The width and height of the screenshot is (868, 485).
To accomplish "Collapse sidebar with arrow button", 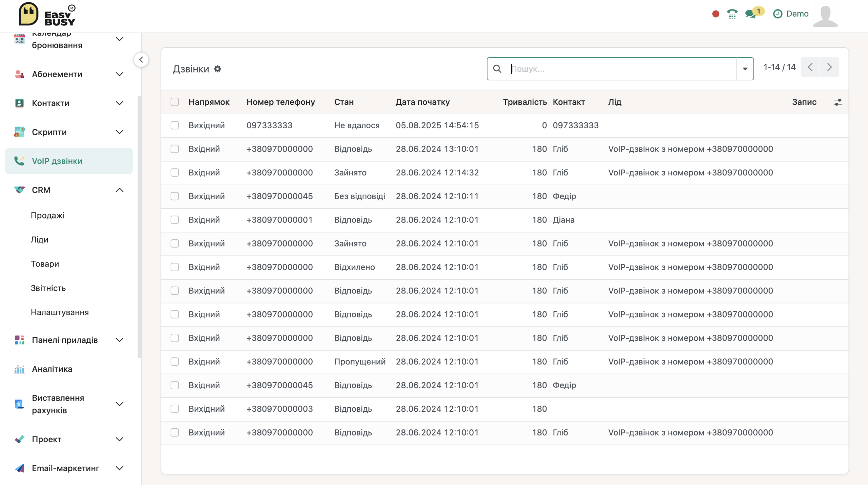I will click(141, 60).
